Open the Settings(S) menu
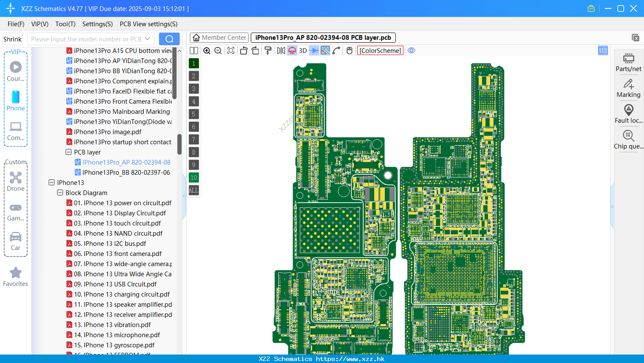 [98, 24]
